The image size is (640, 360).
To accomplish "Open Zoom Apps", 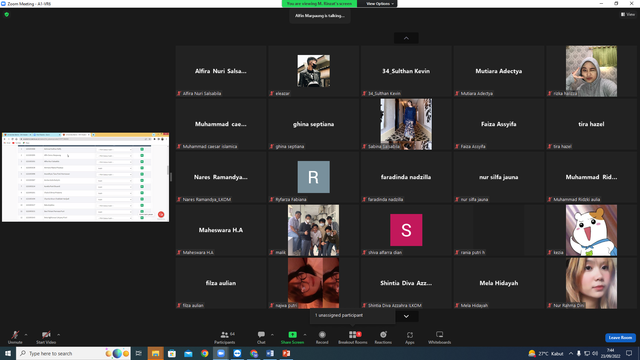I will point(410,337).
